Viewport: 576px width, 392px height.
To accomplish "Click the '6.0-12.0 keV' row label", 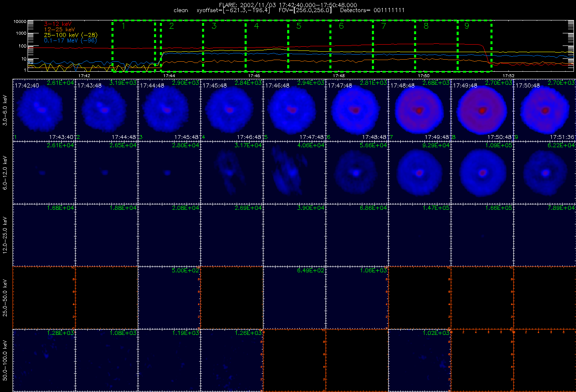I will point(5,173).
